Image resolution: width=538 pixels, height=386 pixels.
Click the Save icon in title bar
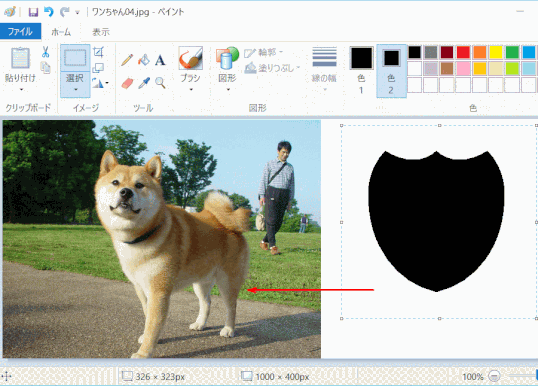tap(33, 12)
